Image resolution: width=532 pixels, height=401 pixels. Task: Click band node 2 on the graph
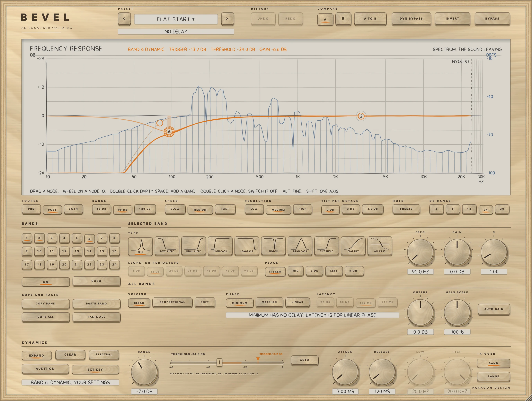click(x=361, y=116)
